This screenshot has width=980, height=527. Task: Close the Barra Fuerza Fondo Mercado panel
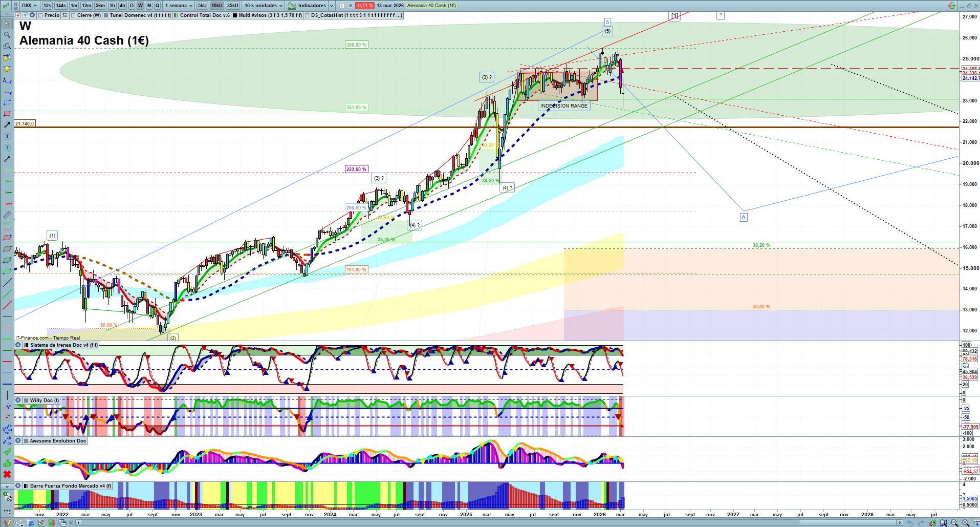coord(18,486)
